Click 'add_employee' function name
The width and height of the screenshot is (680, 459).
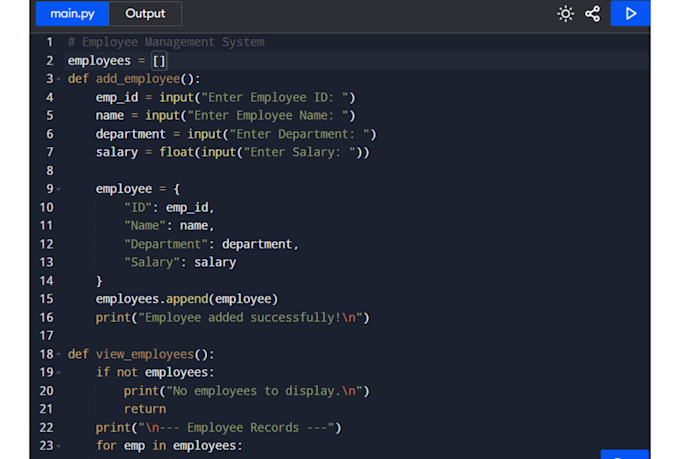(x=138, y=79)
